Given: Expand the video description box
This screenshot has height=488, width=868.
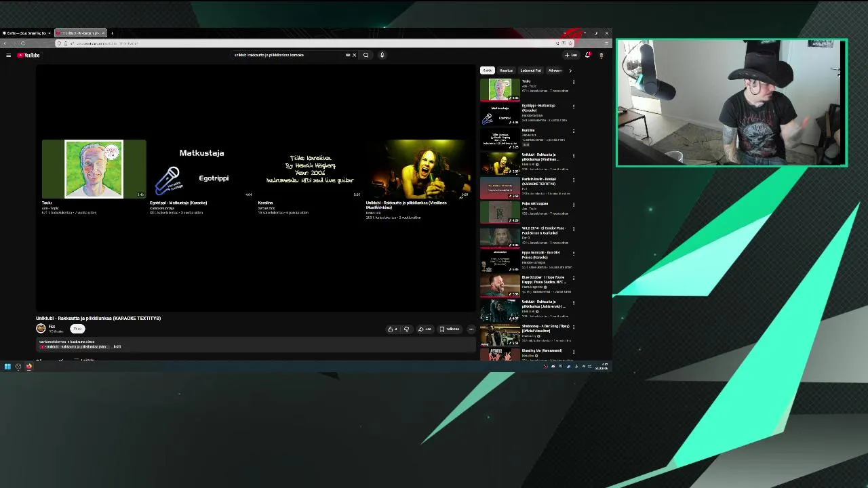Looking at the screenshot, I should tap(256, 344).
